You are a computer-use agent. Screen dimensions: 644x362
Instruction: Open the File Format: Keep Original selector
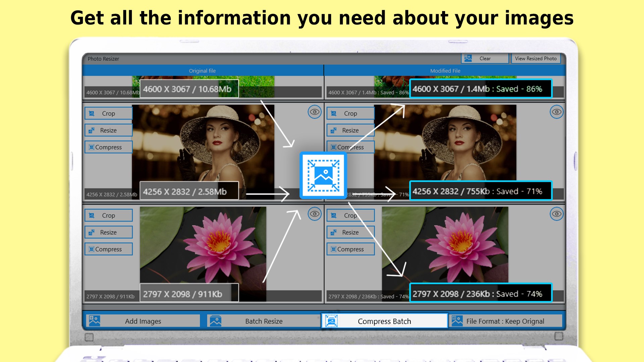[x=505, y=321]
